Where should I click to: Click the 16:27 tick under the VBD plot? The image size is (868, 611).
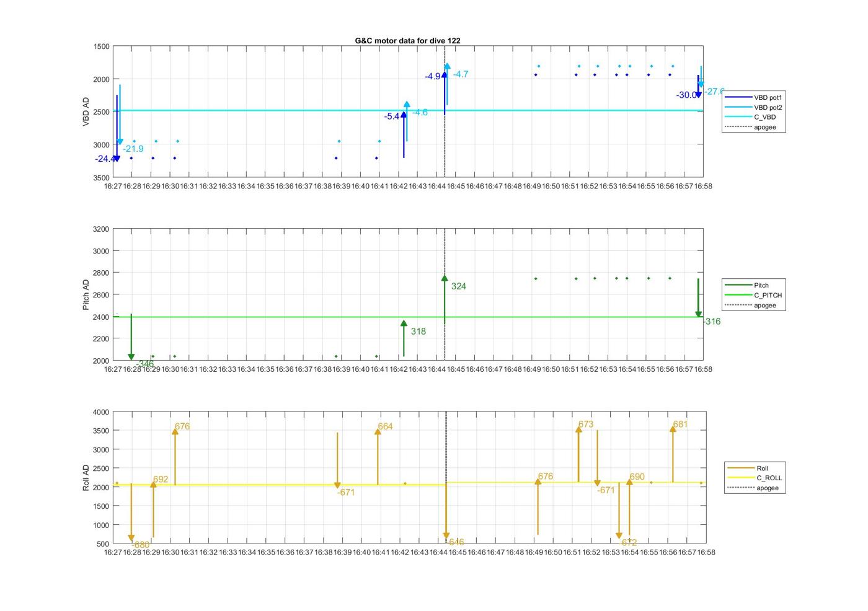click(x=113, y=187)
